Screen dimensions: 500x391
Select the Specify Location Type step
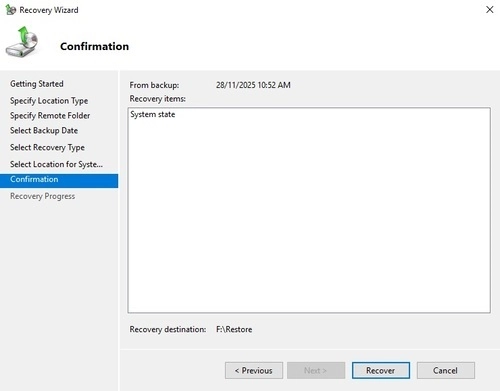(49, 101)
